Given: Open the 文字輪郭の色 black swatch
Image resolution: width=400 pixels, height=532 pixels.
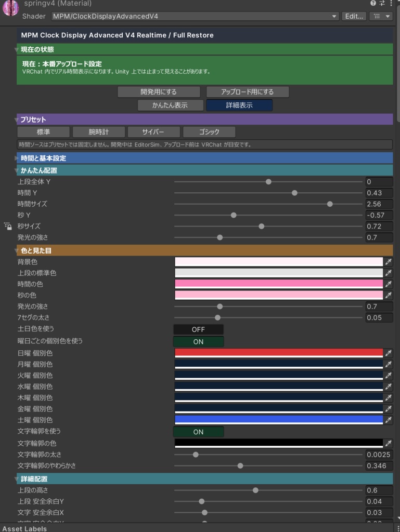Looking at the screenshot, I should point(279,443).
